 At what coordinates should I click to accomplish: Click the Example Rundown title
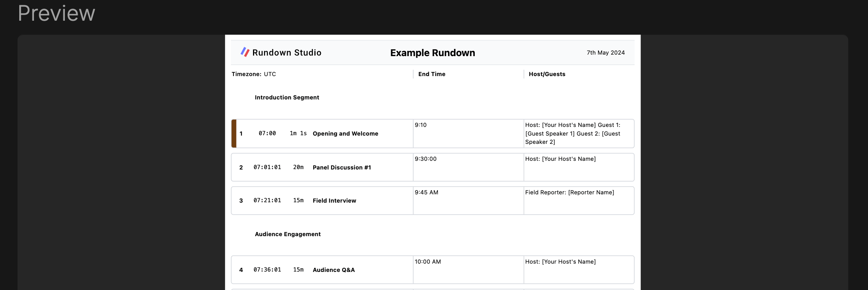coord(432,53)
